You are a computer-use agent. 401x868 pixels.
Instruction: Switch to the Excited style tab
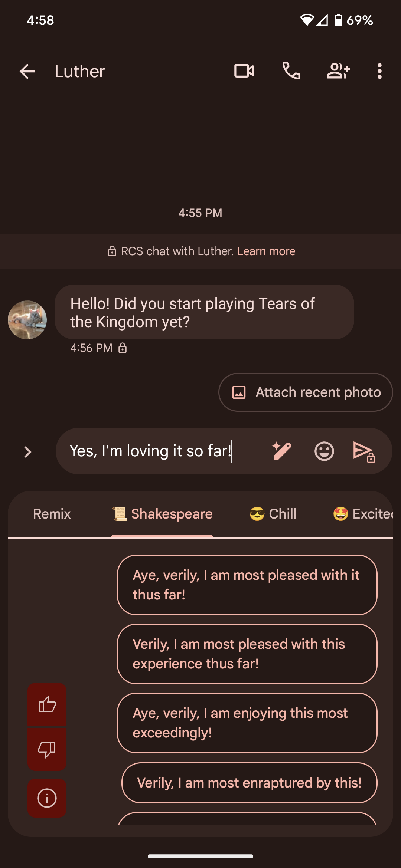pos(363,514)
